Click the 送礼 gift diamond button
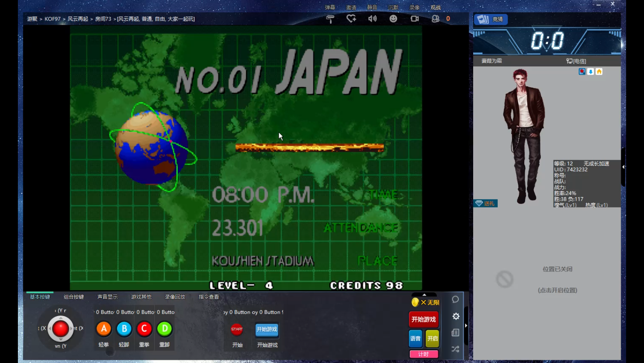644x363 pixels. (x=485, y=203)
